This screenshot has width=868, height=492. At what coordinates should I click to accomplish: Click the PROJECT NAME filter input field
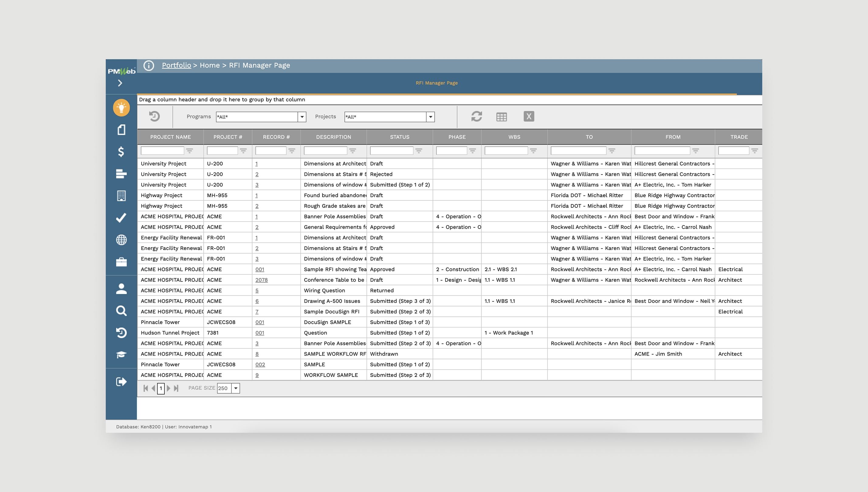tap(162, 151)
